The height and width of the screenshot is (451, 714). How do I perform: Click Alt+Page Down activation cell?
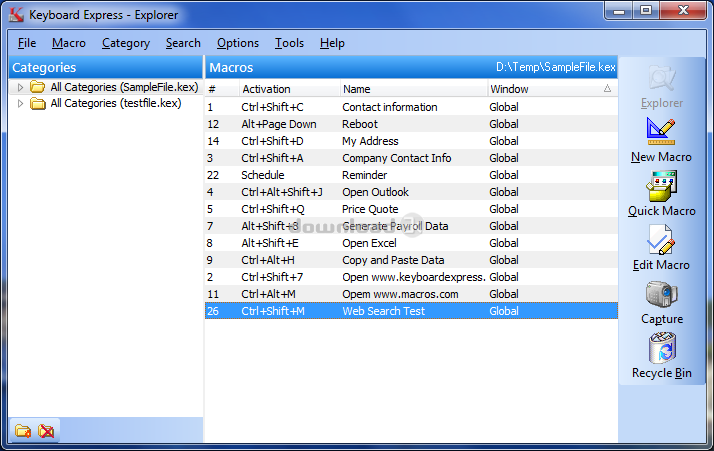point(279,124)
